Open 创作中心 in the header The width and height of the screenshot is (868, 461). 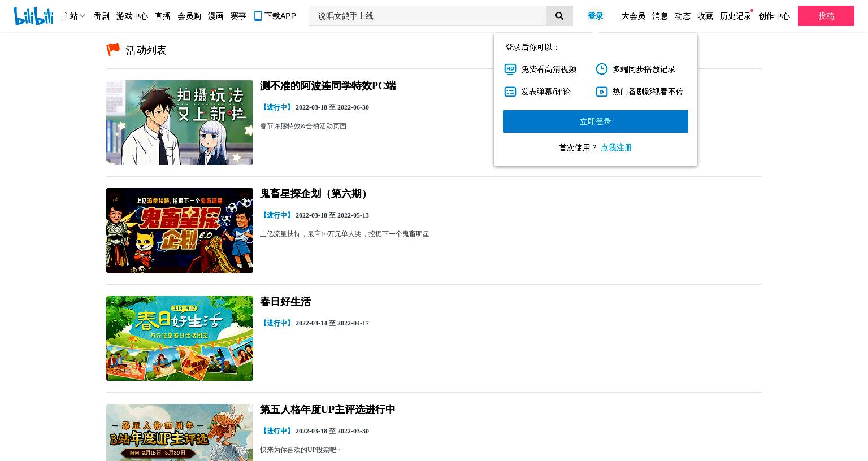[x=774, y=16]
